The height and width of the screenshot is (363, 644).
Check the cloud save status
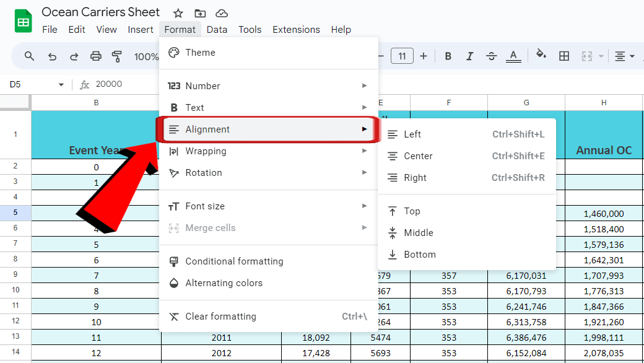[x=221, y=12]
